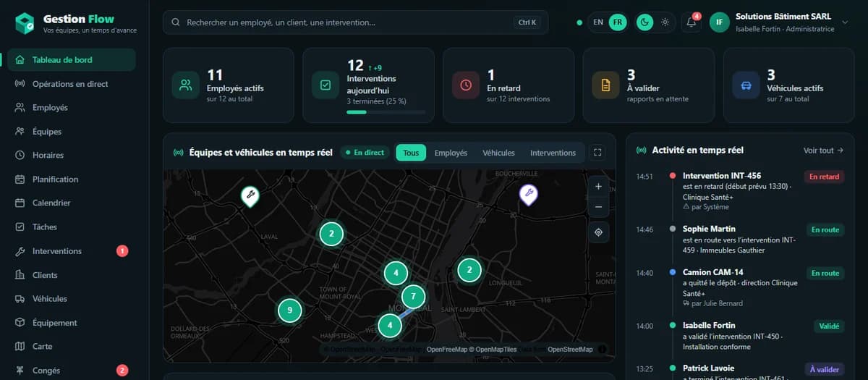Image resolution: width=868 pixels, height=380 pixels.
Task: Click the Calendrier sidebar icon
Action: point(20,203)
